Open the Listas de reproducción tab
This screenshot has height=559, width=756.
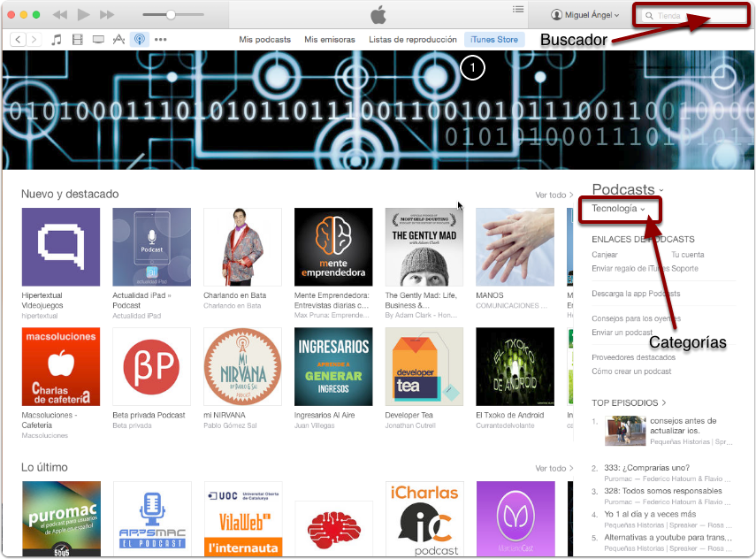413,40
